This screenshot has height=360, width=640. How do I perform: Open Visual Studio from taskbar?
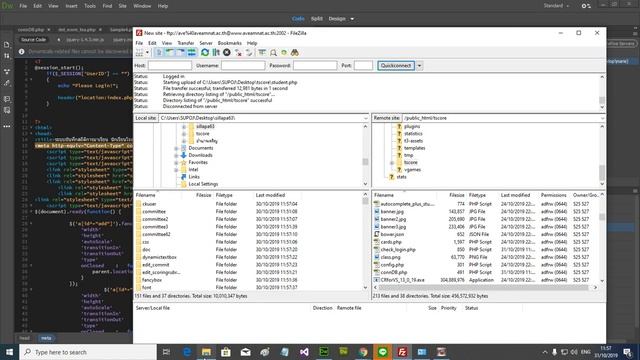(304, 352)
